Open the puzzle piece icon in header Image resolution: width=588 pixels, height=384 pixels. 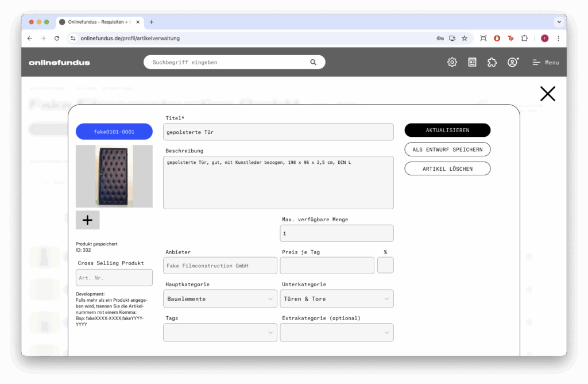(492, 62)
